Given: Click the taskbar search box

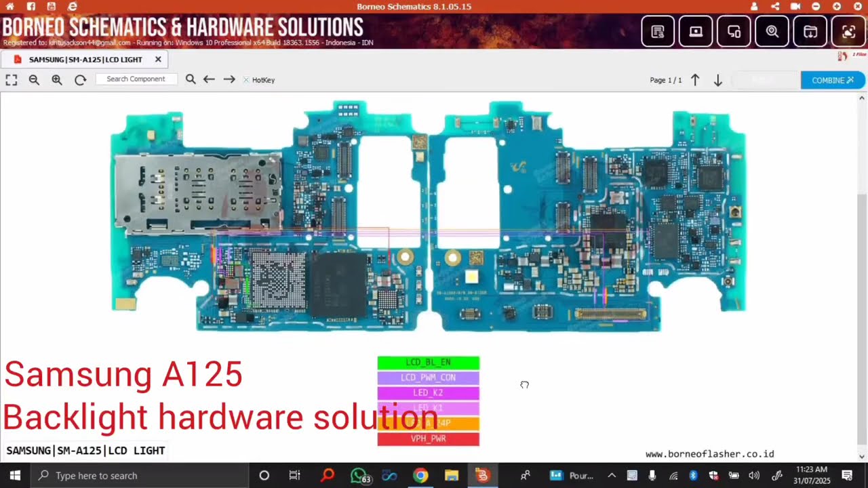Looking at the screenshot, I should pyautogui.click(x=140, y=475).
